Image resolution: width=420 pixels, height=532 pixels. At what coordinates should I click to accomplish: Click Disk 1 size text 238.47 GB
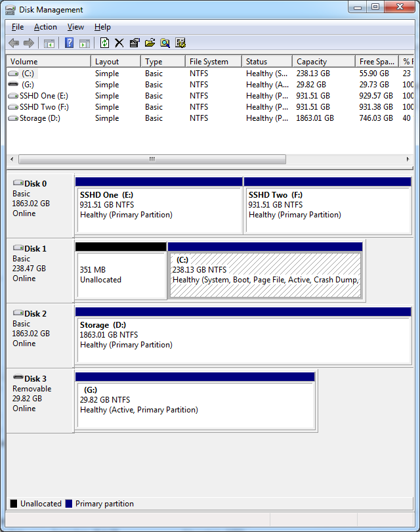(x=29, y=269)
